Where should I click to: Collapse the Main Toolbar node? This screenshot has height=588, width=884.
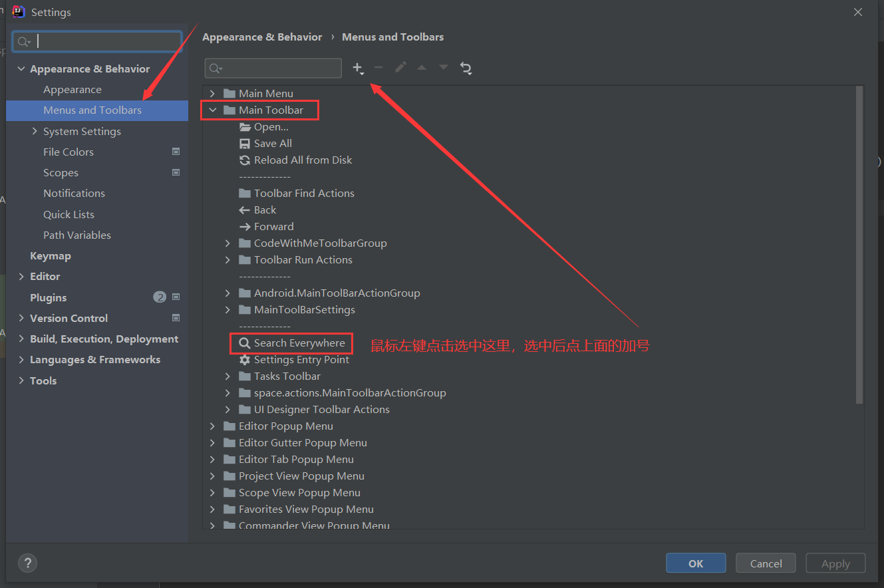(213, 110)
